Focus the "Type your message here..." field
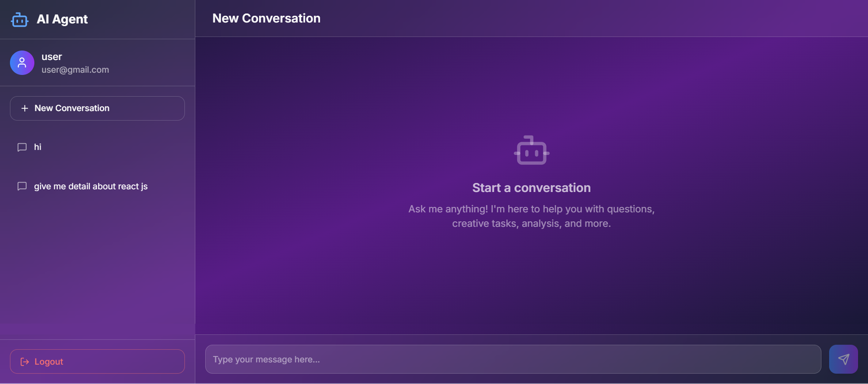The width and height of the screenshot is (868, 384). [x=513, y=359]
